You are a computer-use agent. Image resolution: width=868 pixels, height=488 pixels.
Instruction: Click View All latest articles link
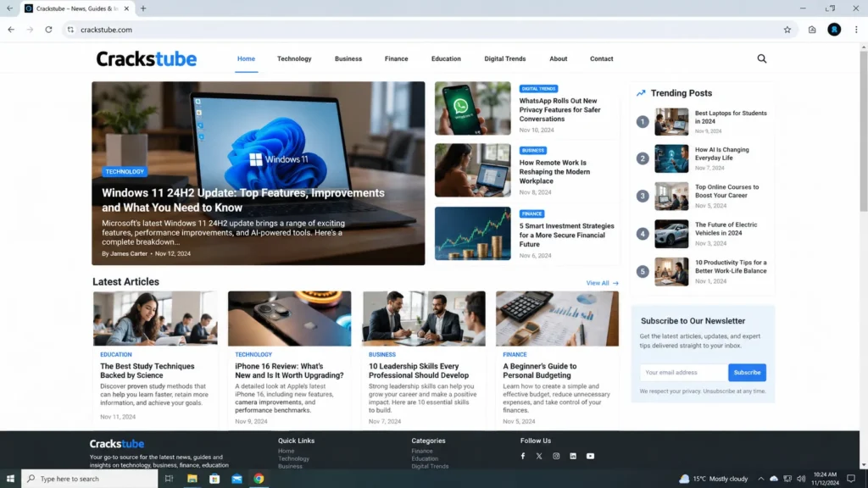coord(603,283)
